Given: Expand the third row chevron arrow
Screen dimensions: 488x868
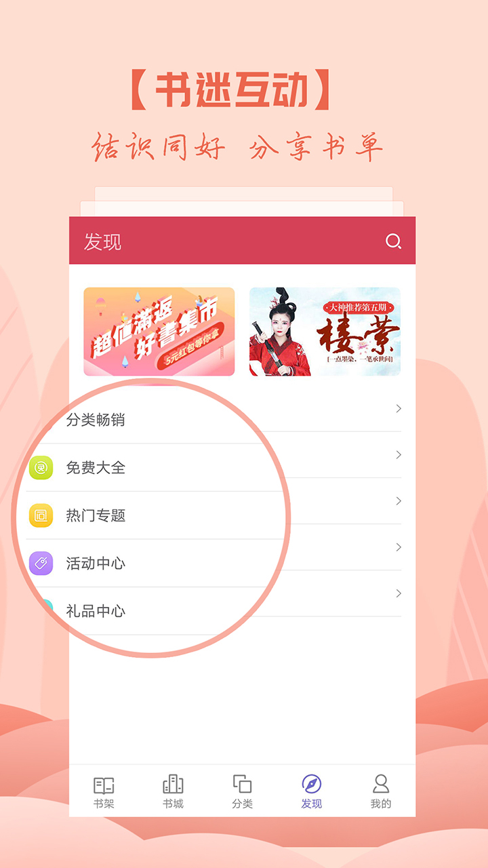Looking at the screenshot, I should 399,500.
